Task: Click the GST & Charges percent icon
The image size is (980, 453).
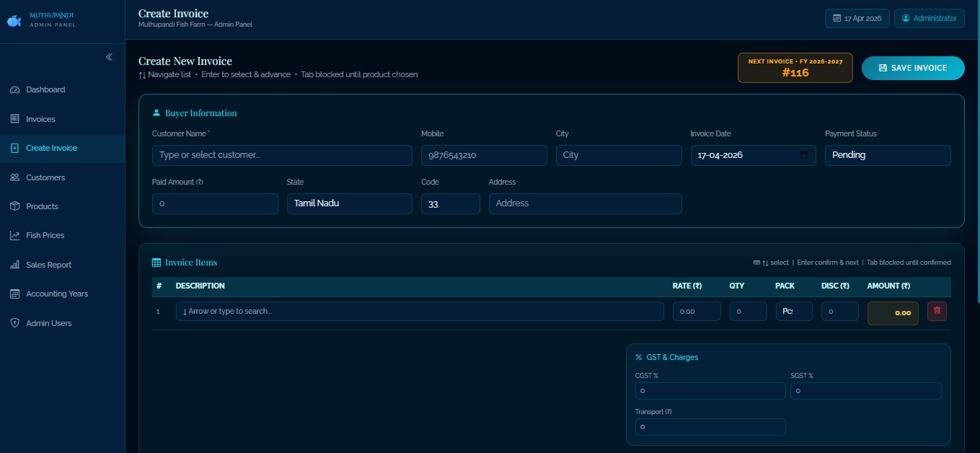Action: pyautogui.click(x=637, y=357)
